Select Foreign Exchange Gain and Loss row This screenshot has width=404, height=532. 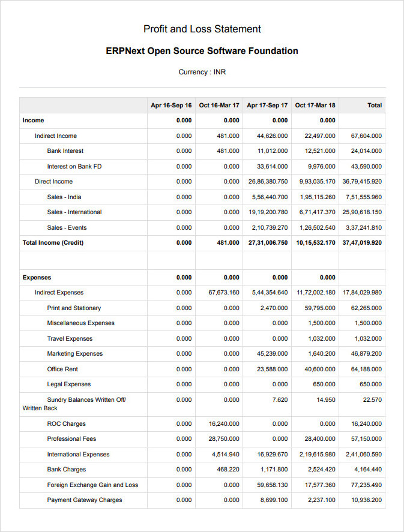[x=202, y=485]
